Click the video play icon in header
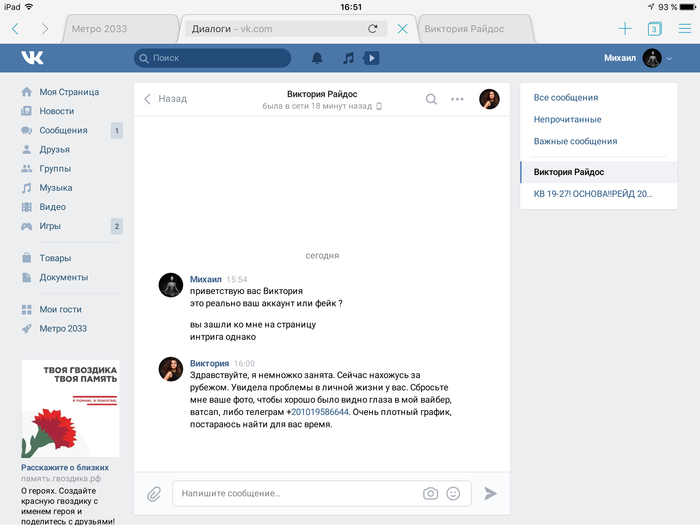 tap(371, 58)
